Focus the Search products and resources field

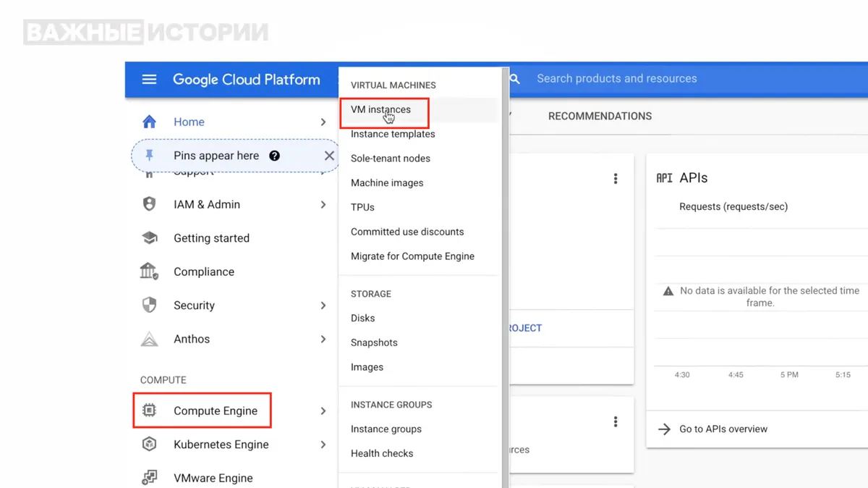(616, 78)
